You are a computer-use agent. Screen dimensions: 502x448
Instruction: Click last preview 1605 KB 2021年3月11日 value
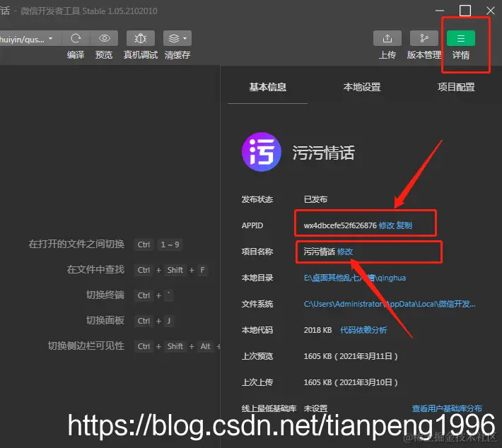pyautogui.click(x=351, y=356)
